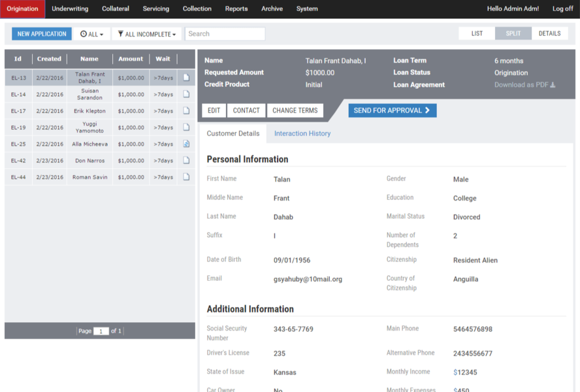
Task: Click the Marital Status value Divorced
Action: 466,217
